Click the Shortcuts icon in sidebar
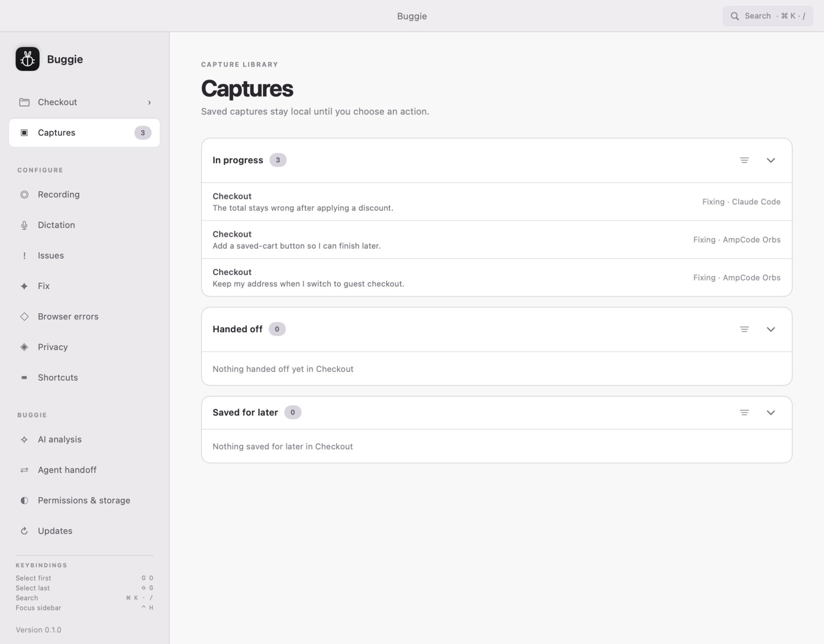This screenshot has width=824, height=644. (24, 378)
